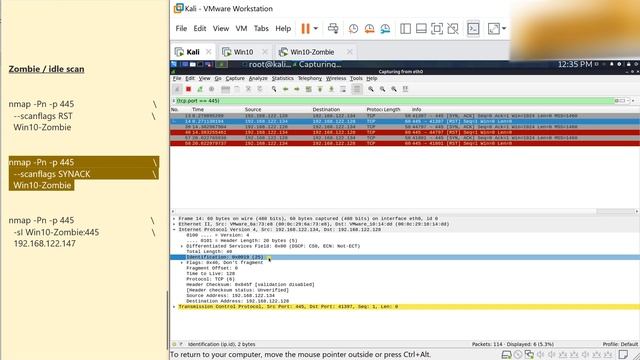The width and height of the screenshot is (640, 360).
Task: Select packet 13 SYN, ACK row
Action: point(405,116)
